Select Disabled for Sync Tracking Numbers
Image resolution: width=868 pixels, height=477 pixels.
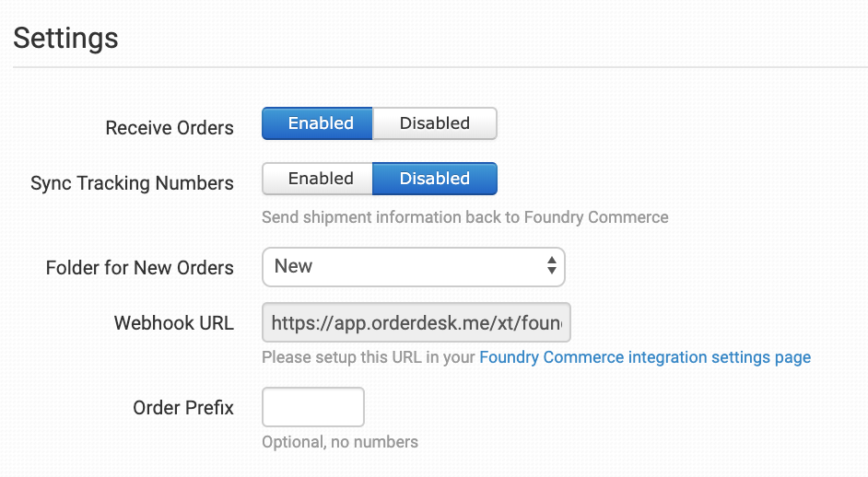(x=434, y=179)
